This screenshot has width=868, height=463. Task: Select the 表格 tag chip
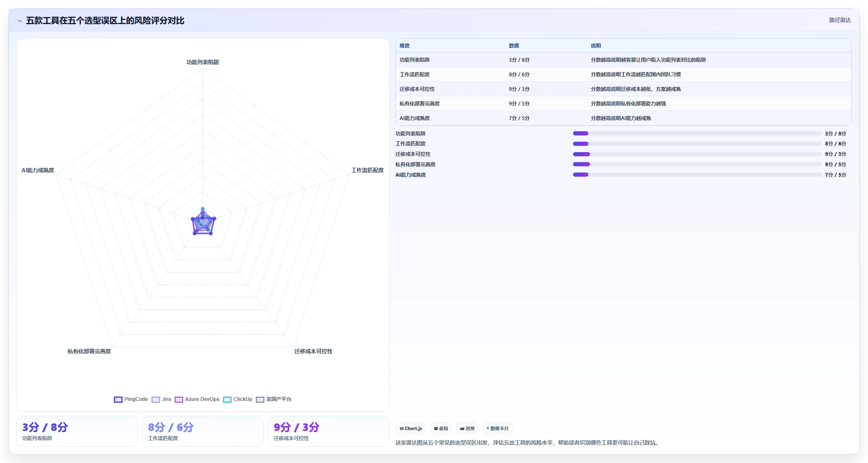coord(441,428)
